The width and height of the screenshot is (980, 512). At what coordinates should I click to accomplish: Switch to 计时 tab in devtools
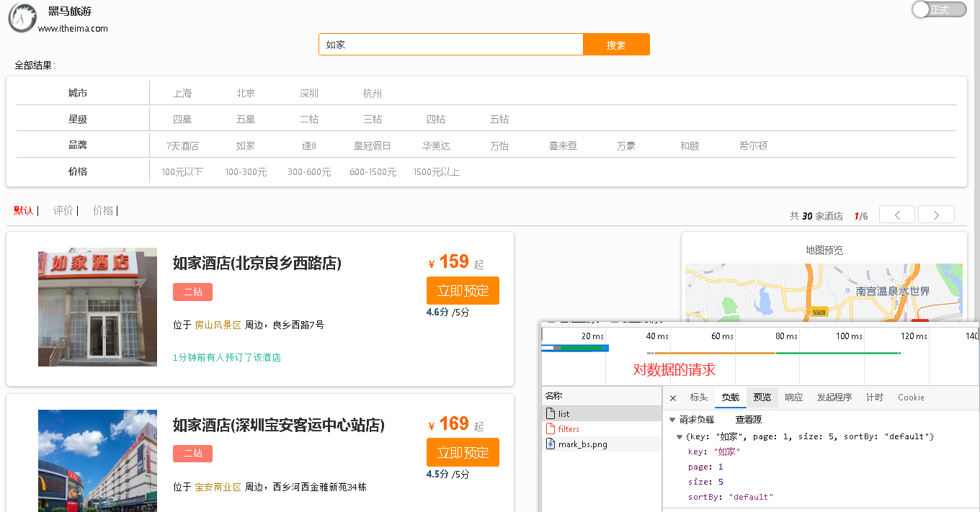point(875,398)
